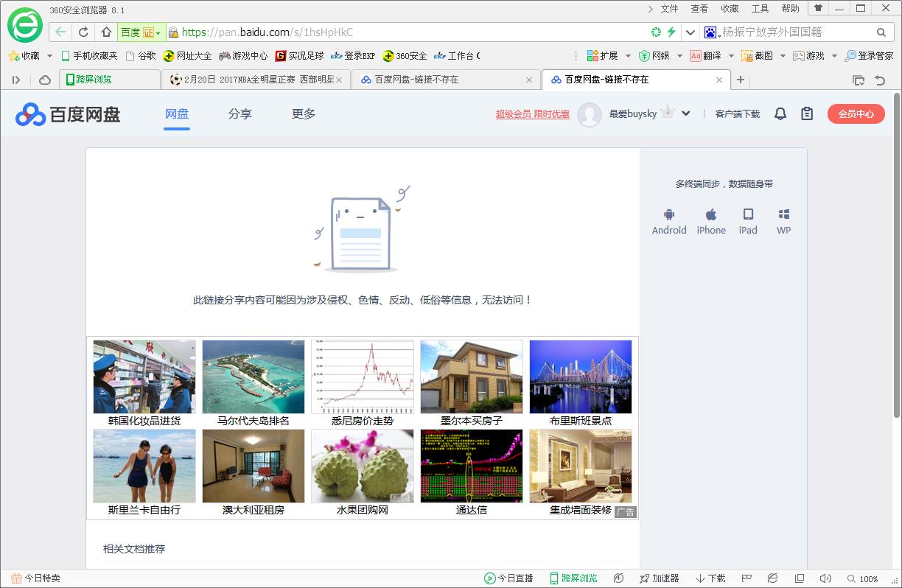Open the 登录EKP bookmark
Image resolution: width=902 pixels, height=588 pixels.
(353, 56)
